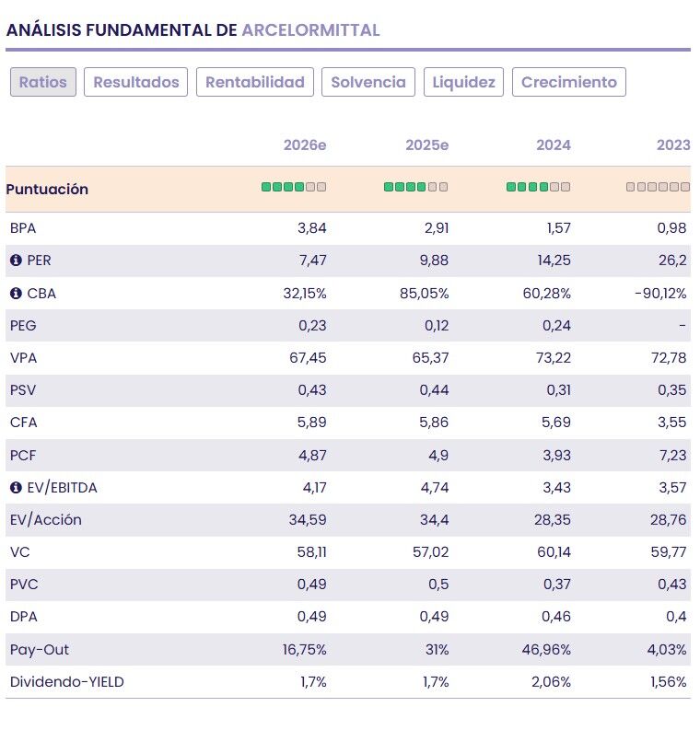
Task: View the Crecimiento tab
Action: point(569,82)
